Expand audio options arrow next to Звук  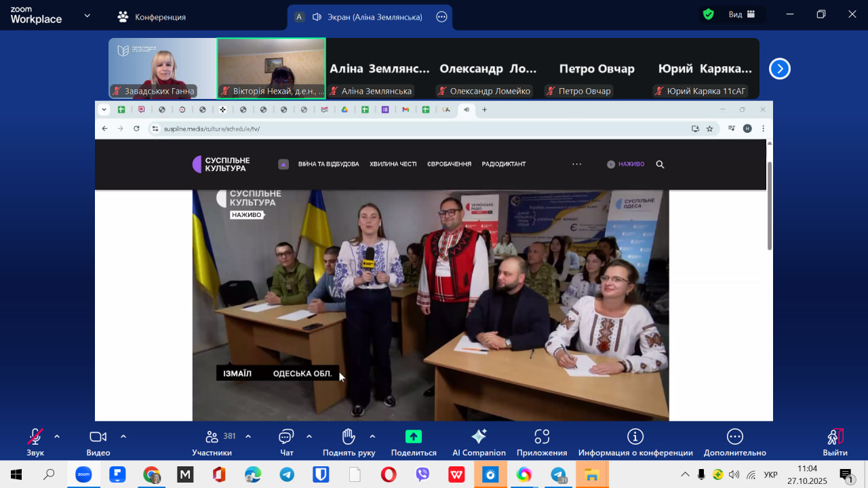pos(57,436)
